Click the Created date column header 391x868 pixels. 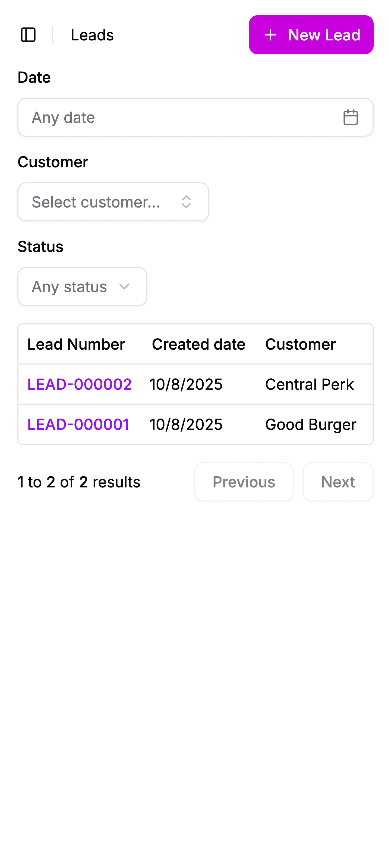198,344
